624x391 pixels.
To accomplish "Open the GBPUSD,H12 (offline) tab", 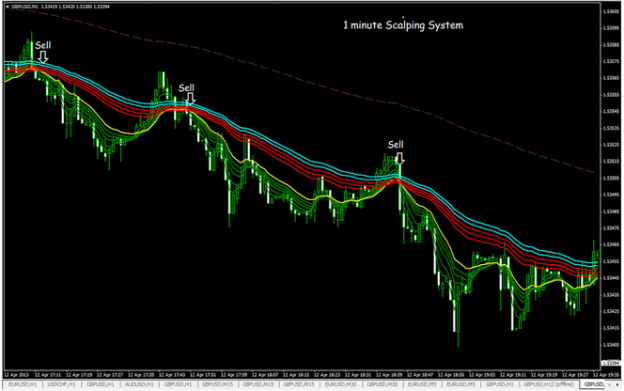I will pos(548,384).
